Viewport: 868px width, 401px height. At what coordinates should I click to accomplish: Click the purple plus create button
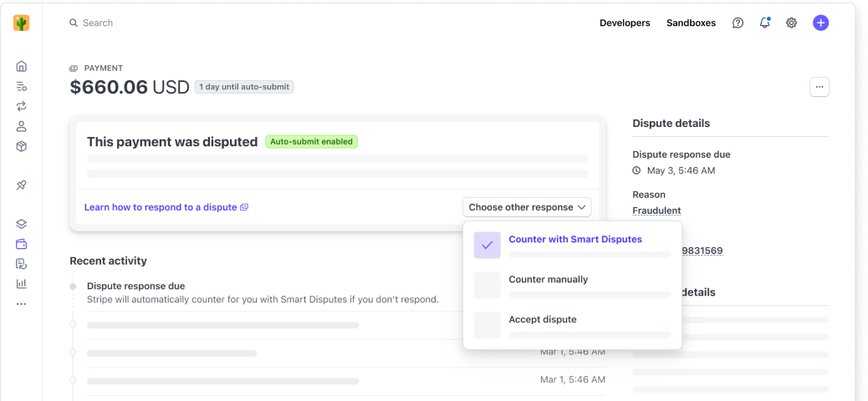coord(820,23)
